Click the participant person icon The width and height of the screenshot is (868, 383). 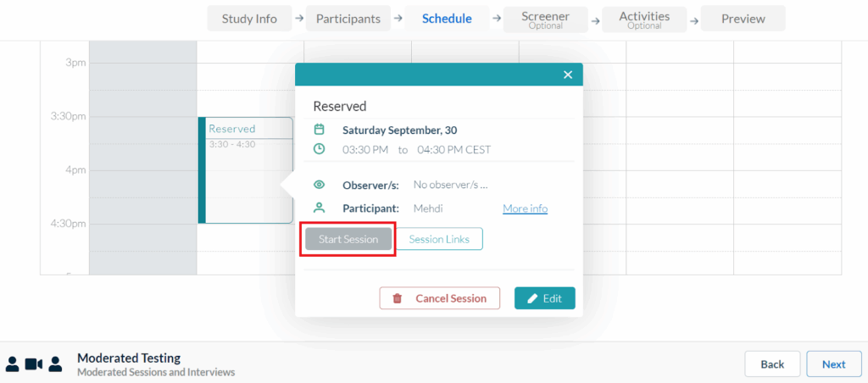(320, 208)
